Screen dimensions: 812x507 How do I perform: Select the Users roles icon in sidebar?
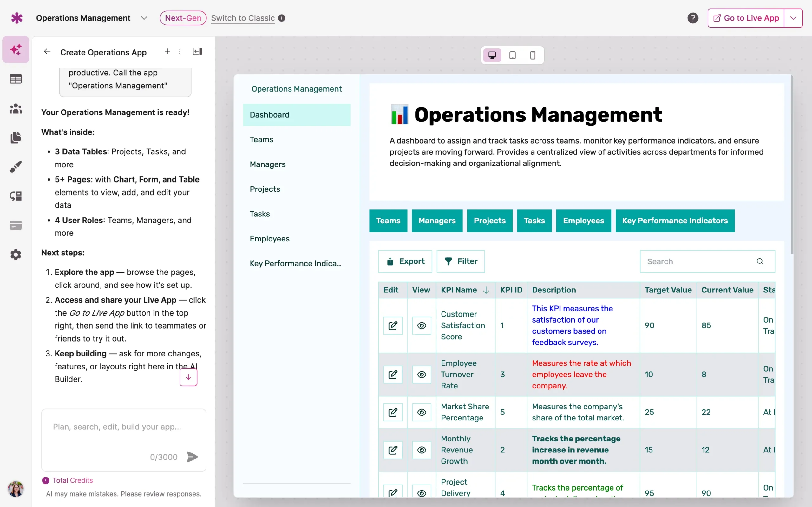point(16,108)
